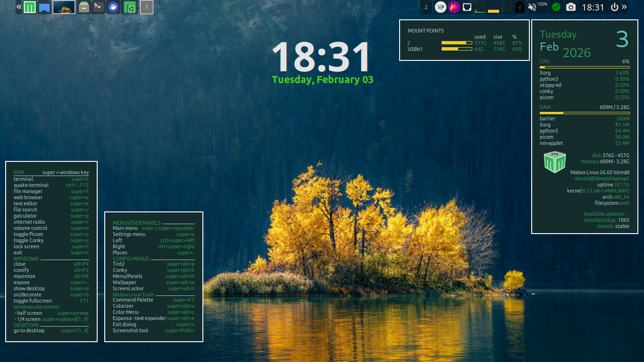This screenshot has width=644, height=362.
Task: Click the battery charging indicator
Action: click(x=520, y=7)
